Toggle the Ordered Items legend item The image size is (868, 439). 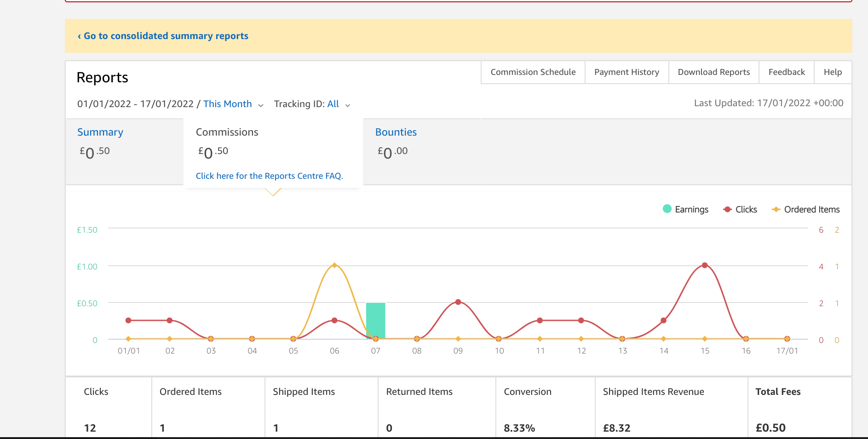tap(805, 209)
